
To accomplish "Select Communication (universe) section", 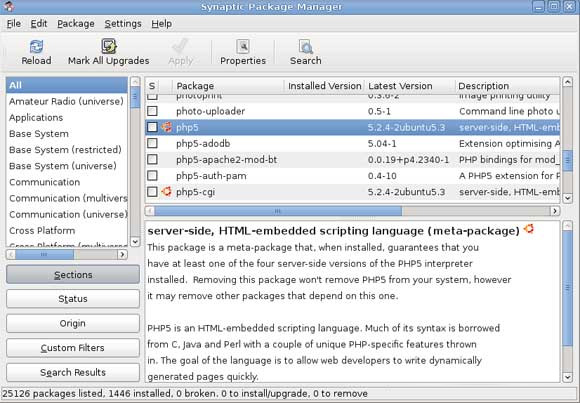I will click(x=67, y=214).
